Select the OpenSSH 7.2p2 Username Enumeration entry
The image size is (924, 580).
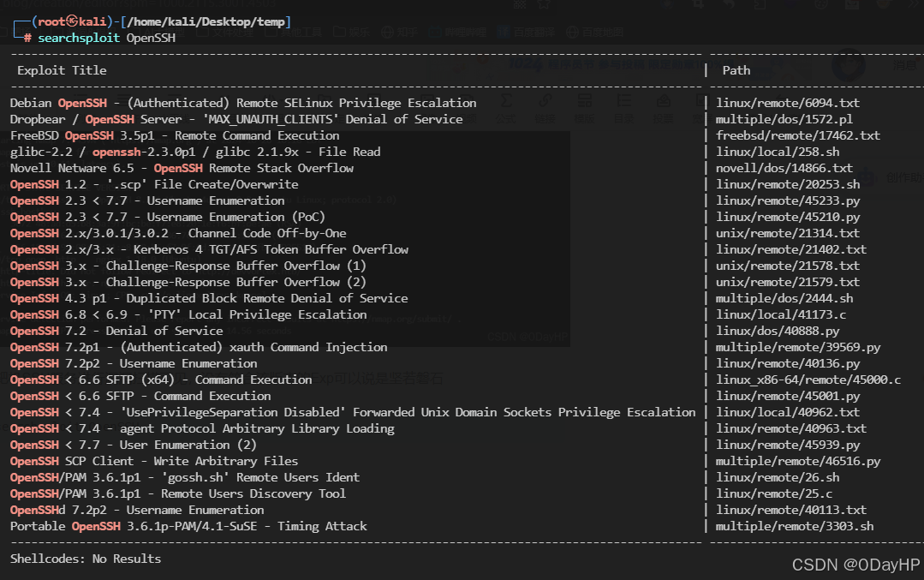point(134,363)
